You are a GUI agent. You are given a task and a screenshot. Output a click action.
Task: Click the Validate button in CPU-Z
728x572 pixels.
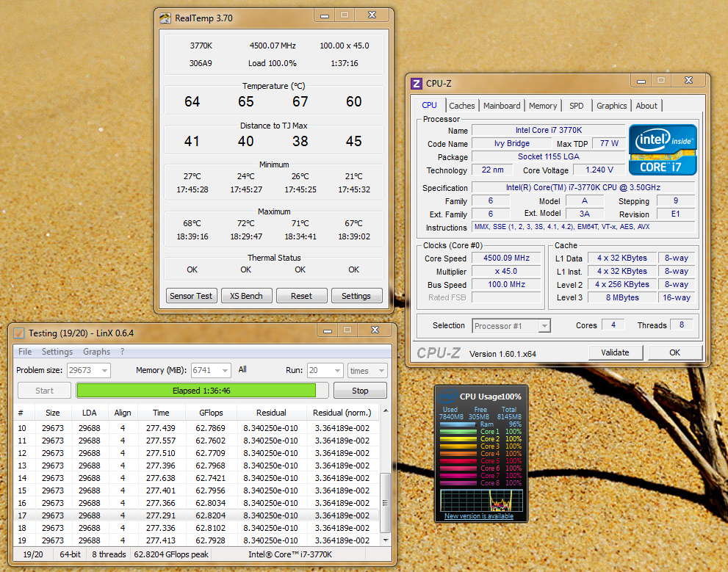point(615,352)
